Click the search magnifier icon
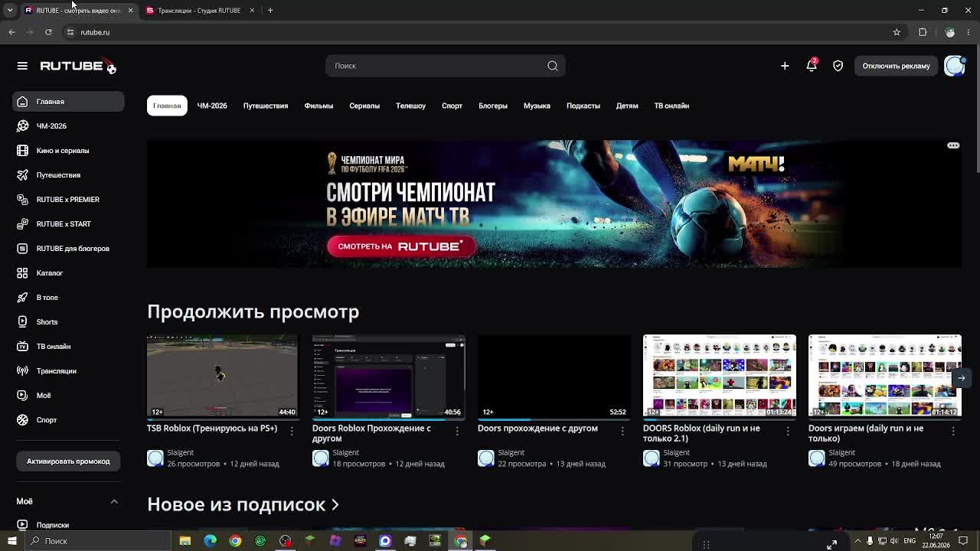 [553, 66]
